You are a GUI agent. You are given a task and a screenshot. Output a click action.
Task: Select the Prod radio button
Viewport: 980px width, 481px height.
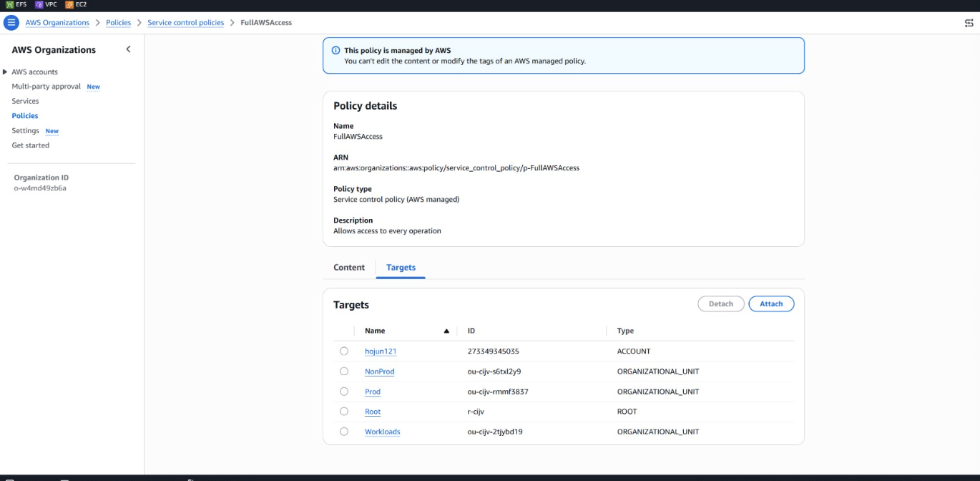tap(344, 391)
